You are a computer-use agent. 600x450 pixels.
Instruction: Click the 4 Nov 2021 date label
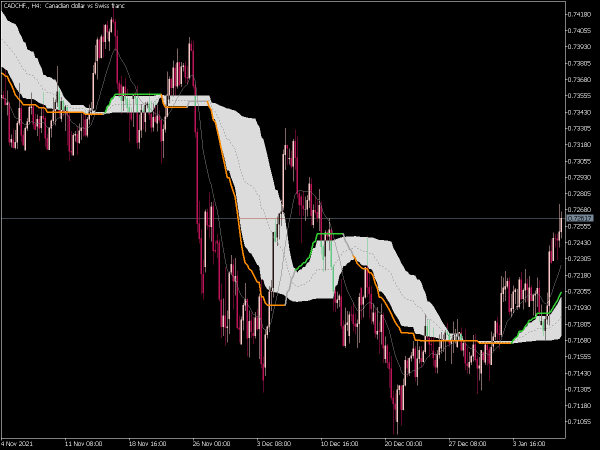pyautogui.click(x=22, y=441)
